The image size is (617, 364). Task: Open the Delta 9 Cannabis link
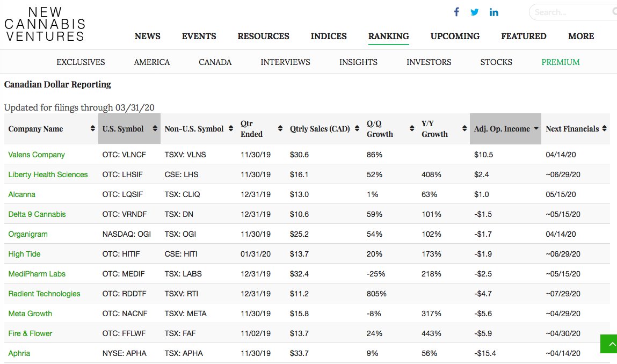click(37, 214)
